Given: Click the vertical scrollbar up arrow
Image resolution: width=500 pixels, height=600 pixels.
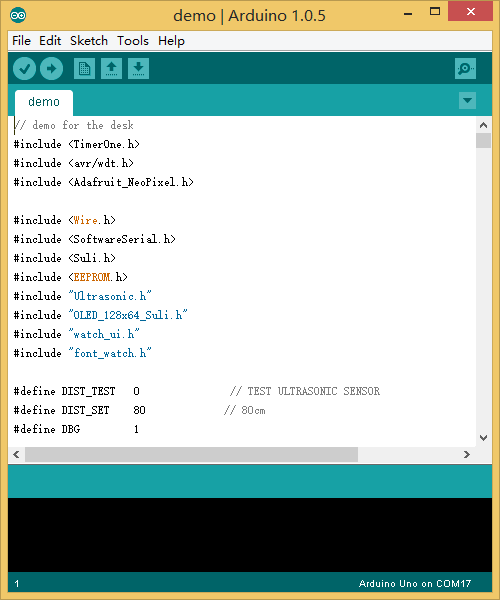Looking at the screenshot, I should pyautogui.click(x=484, y=125).
